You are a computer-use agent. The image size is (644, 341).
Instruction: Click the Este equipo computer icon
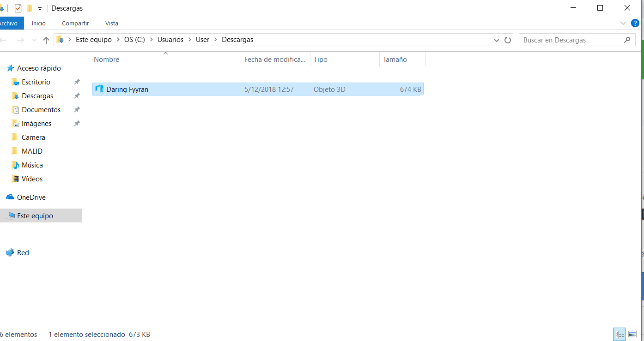point(10,215)
